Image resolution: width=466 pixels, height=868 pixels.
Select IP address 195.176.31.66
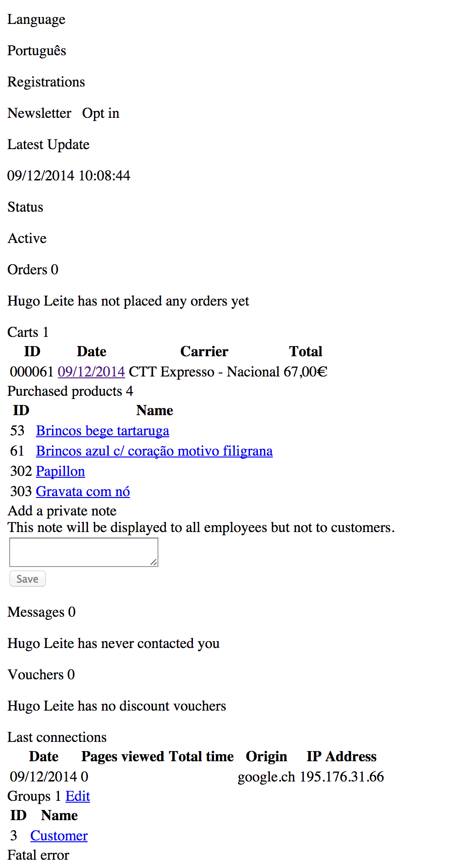coord(342,776)
